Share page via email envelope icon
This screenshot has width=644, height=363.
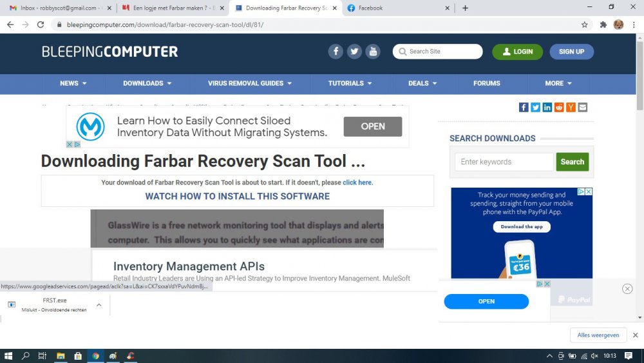pyautogui.click(x=582, y=107)
